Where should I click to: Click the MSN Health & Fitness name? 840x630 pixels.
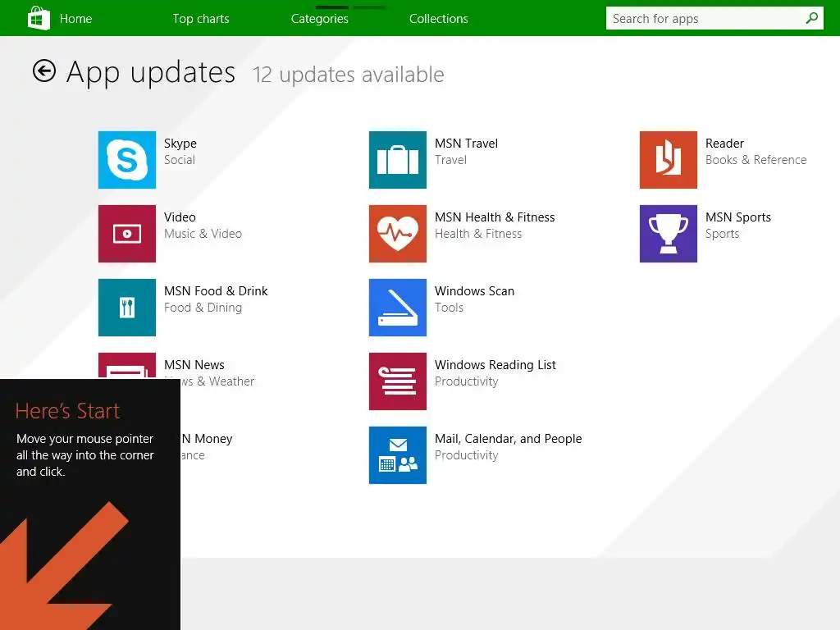pos(495,217)
